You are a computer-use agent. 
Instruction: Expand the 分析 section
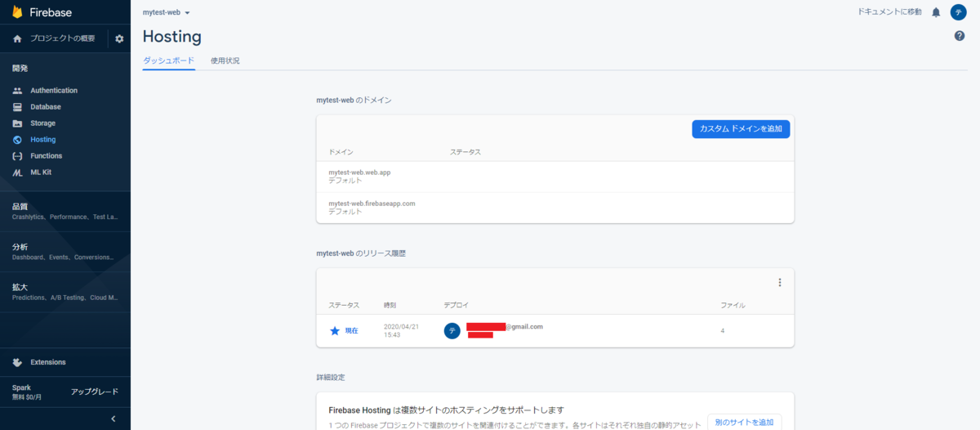pyautogui.click(x=65, y=252)
